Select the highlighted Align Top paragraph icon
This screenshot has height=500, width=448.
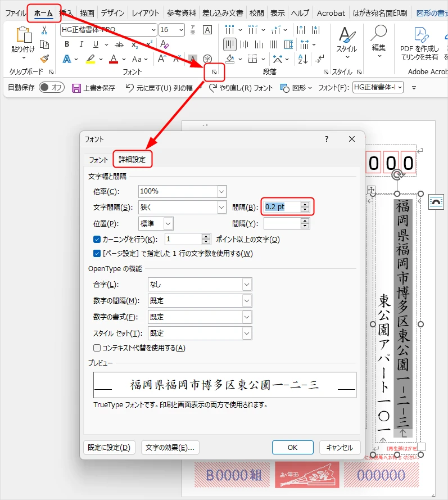pos(230,44)
